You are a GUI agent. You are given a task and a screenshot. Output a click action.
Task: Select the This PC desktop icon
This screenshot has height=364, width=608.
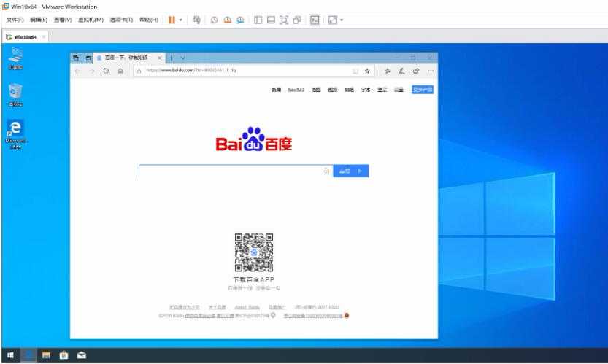click(x=15, y=58)
